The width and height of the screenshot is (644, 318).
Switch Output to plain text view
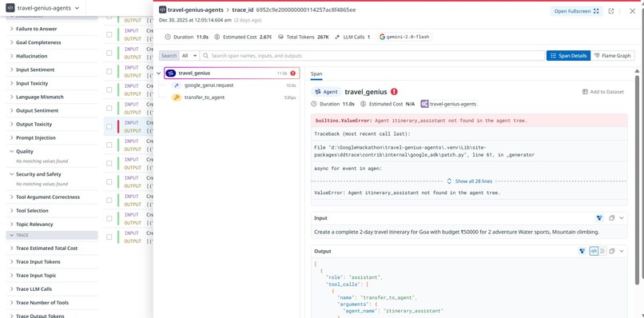pos(602,251)
